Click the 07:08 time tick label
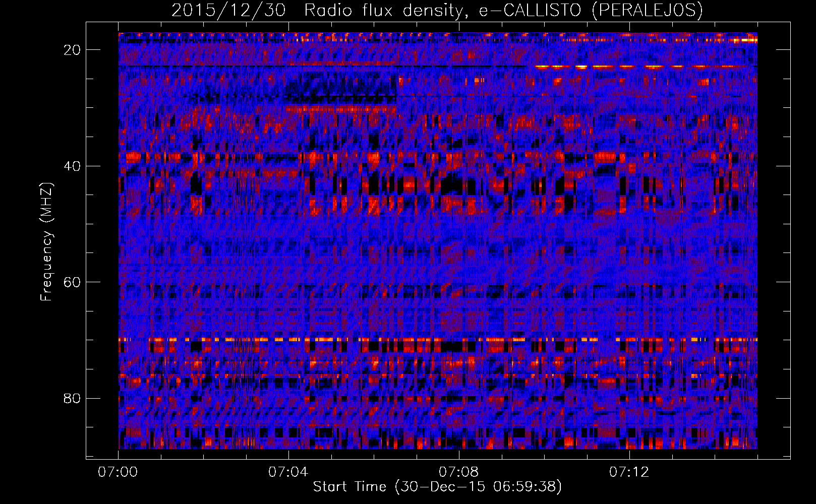This screenshot has width=816, height=504. [x=459, y=472]
